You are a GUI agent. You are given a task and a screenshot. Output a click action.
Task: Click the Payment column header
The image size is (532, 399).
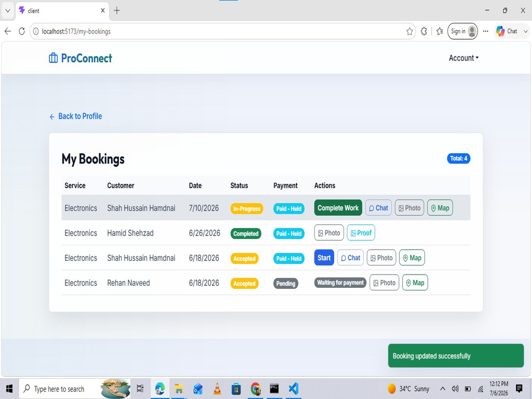[x=285, y=186]
